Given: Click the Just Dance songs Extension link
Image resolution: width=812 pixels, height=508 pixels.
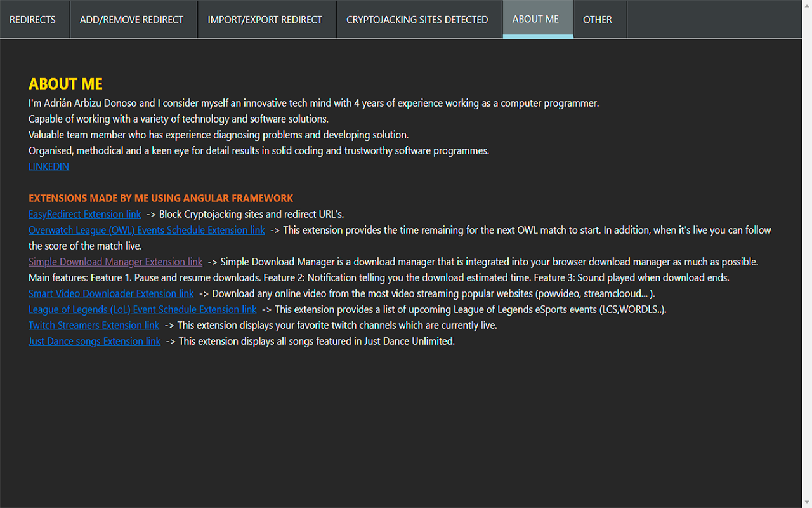Looking at the screenshot, I should (95, 341).
